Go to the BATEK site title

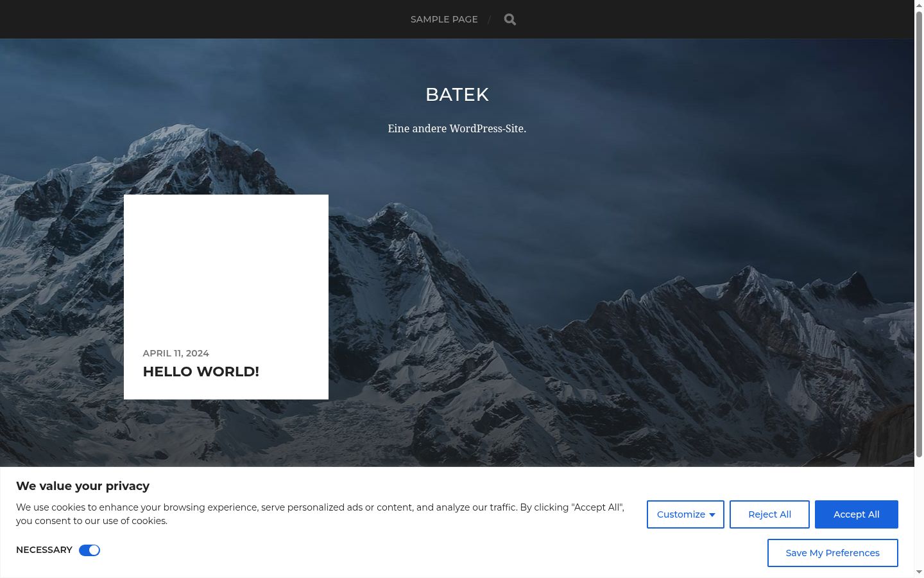457,94
